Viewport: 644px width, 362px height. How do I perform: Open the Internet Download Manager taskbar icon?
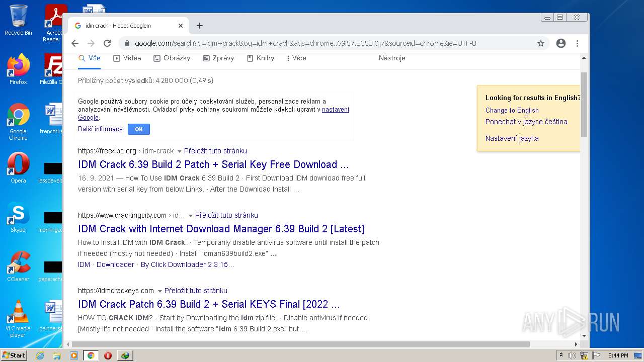pos(125,355)
